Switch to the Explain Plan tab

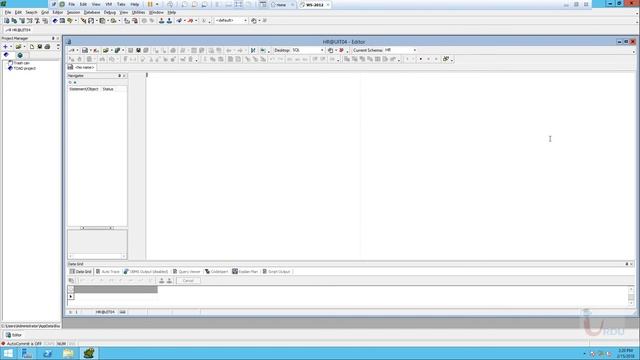point(245,271)
